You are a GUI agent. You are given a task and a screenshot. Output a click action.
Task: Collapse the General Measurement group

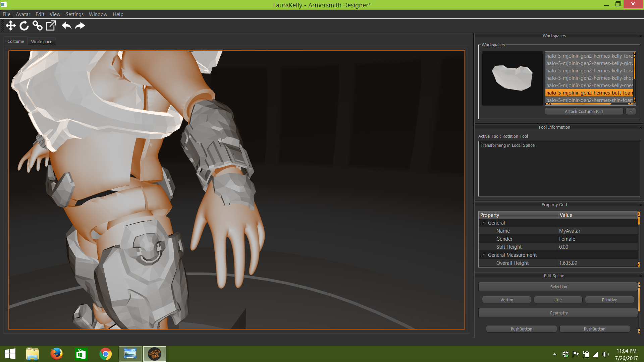pyautogui.click(x=483, y=255)
